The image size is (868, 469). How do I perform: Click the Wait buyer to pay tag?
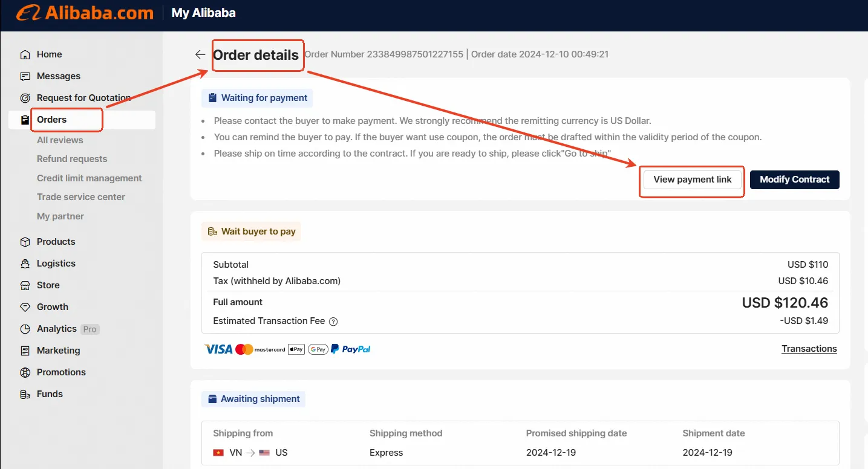coord(251,231)
